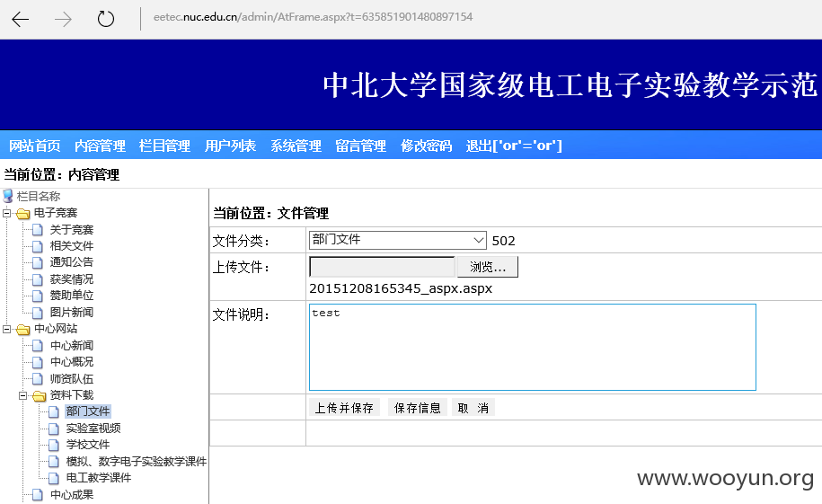Click the page icon beside 赞助单位
Image resolution: width=822 pixels, height=504 pixels.
[x=37, y=296]
